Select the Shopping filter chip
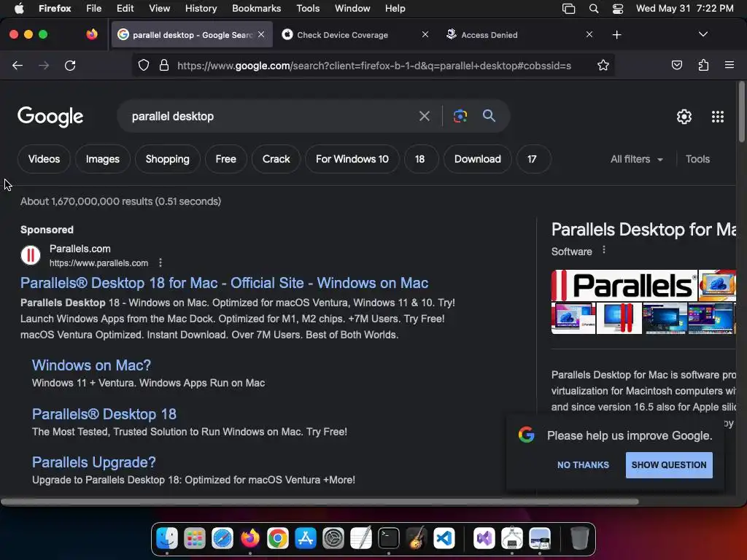This screenshot has height=560, width=747. pos(167,159)
